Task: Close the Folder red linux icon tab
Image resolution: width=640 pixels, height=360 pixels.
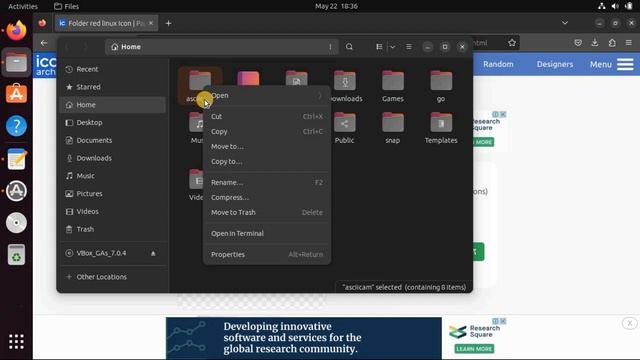Action: pyautogui.click(x=151, y=23)
